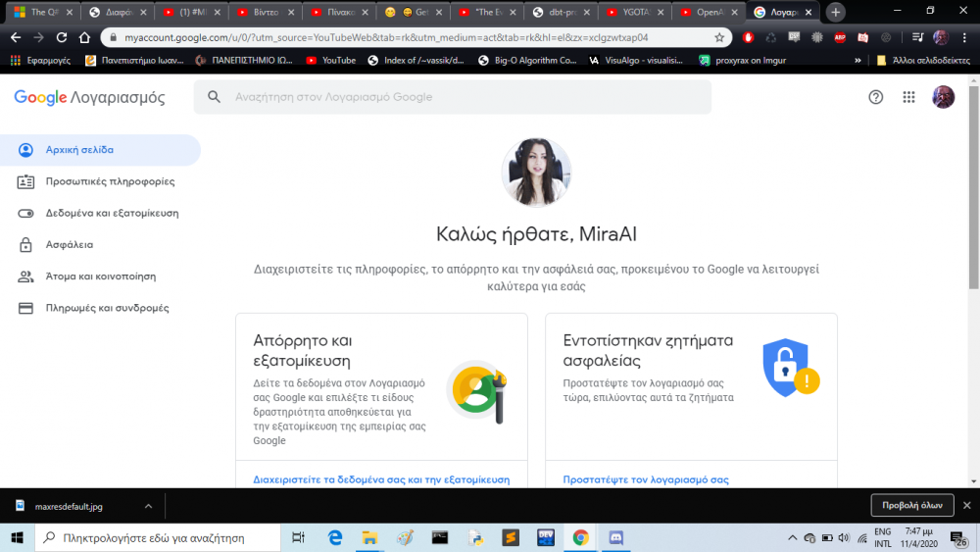Open the Google apps grid icon
This screenshot has height=552, width=980.
point(908,97)
